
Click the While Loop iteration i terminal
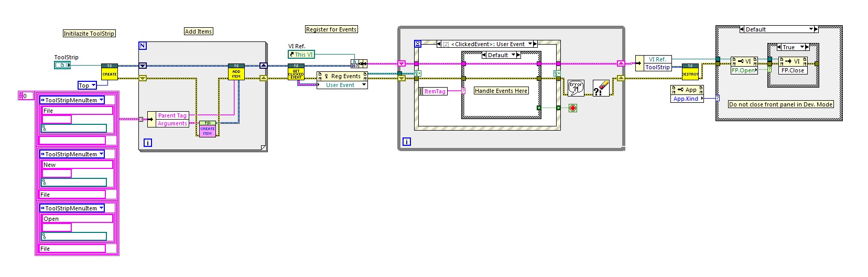click(x=407, y=142)
